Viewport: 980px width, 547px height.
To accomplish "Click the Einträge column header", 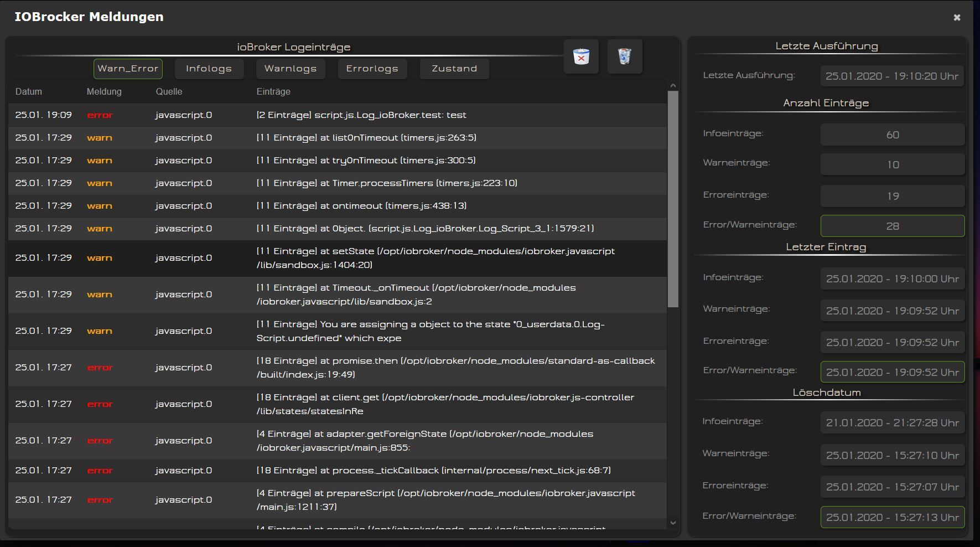I will (x=273, y=92).
